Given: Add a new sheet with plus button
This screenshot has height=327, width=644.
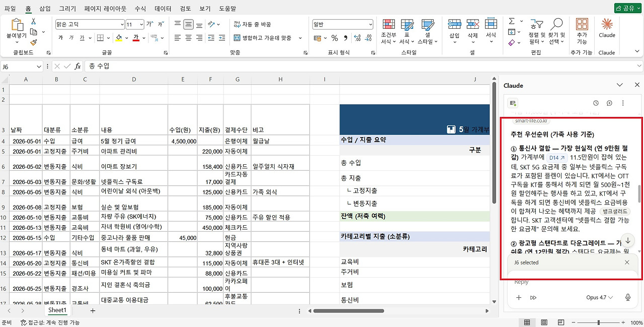Looking at the screenshot, I should coord(92,311).
